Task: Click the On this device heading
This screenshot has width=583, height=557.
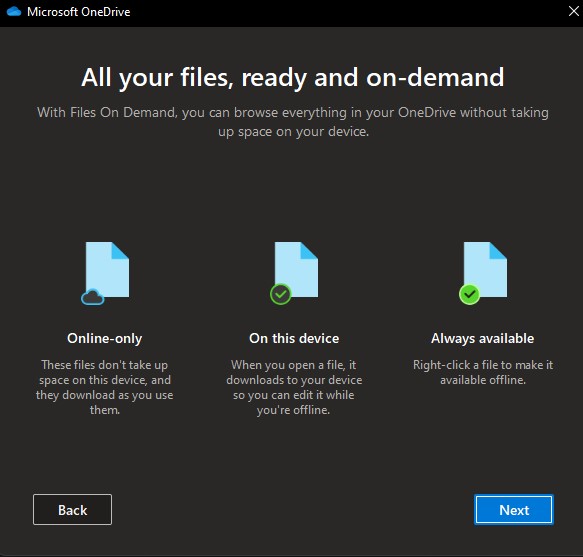Action: pos(294,338)
